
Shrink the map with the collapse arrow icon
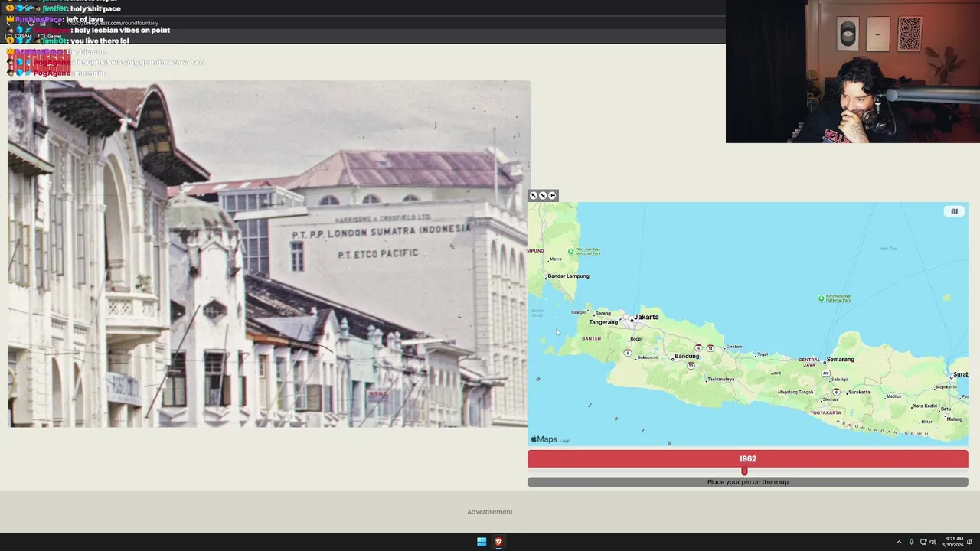pos(543,196)
